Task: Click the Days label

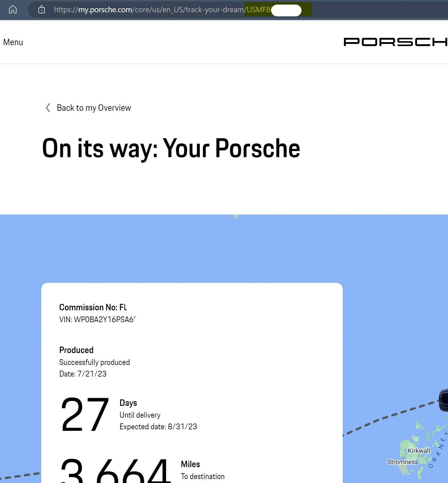Action: tap(128, 403)
